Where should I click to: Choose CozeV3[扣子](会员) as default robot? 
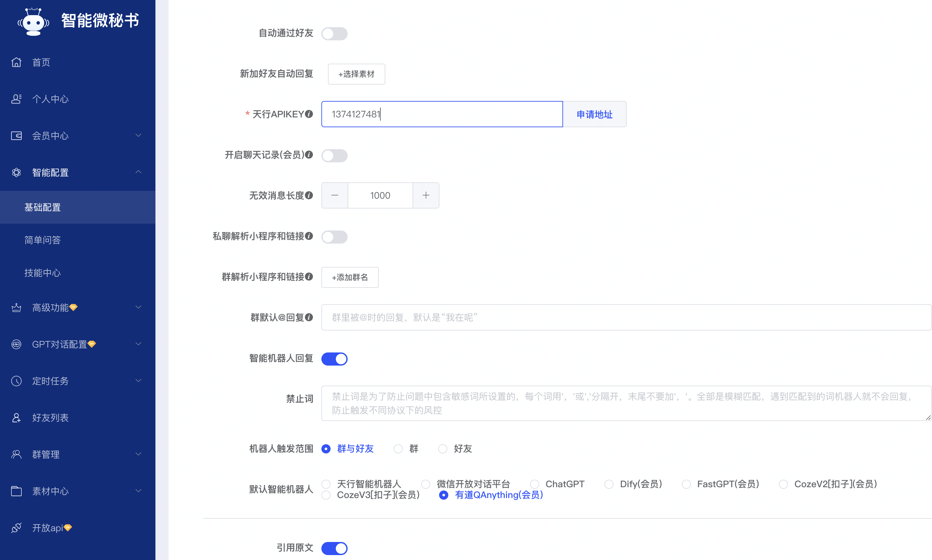[x=326, y=495]
